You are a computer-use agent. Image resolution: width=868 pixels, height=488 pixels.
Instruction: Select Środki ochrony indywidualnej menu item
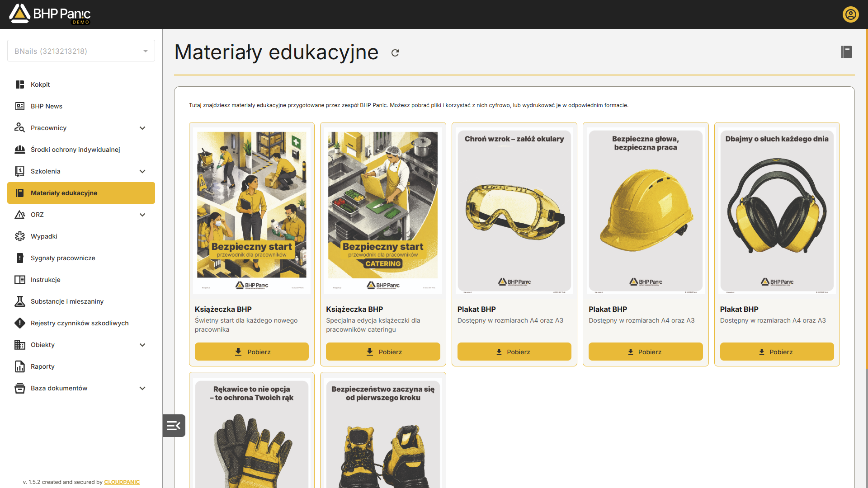coord(81,150)
